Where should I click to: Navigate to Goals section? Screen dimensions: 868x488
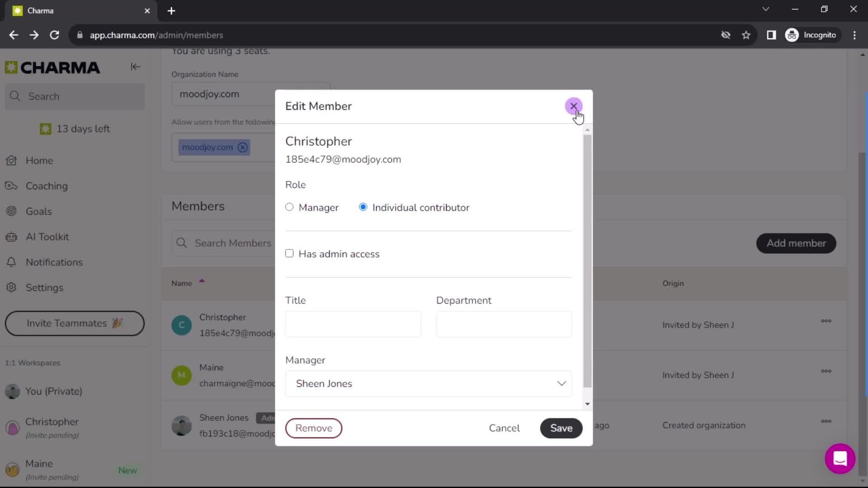click(x=39, y=211)
